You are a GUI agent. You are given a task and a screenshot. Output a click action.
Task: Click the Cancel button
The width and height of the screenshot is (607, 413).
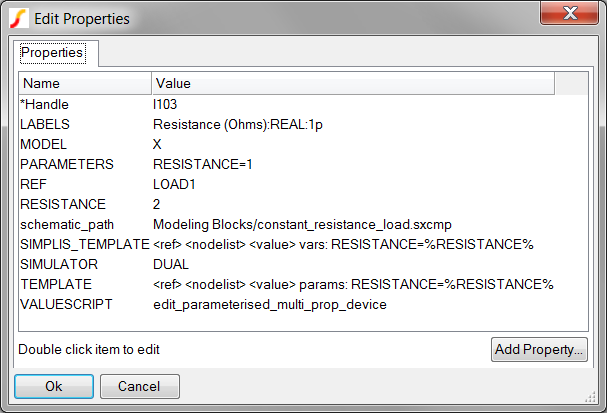click(140, 386)
